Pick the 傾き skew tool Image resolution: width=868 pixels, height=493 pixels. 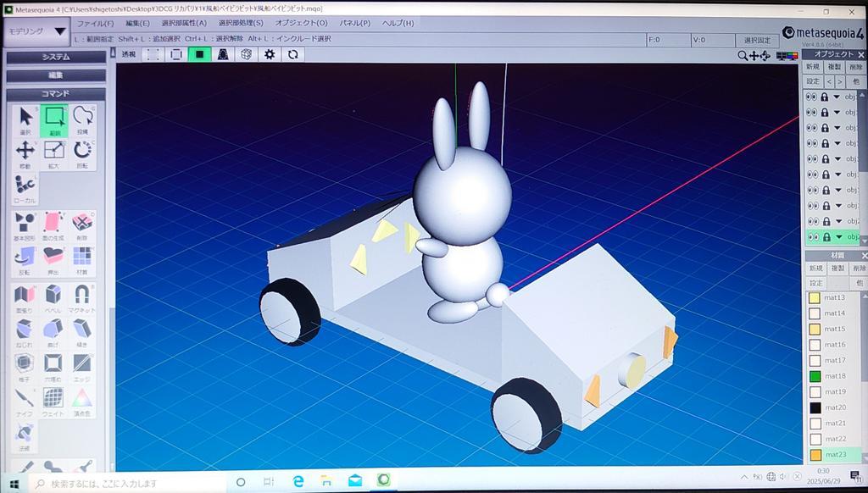(82, 333)
